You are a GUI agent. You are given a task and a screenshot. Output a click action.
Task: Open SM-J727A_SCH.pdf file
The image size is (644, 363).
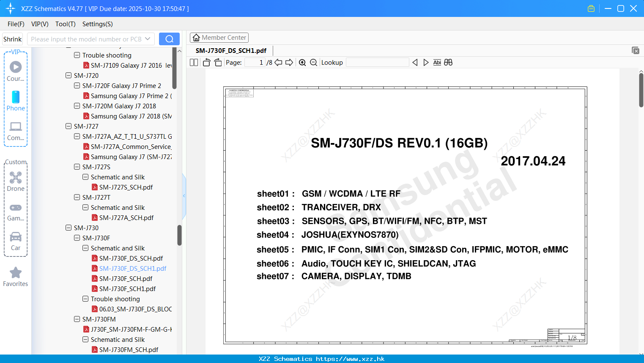pyautogui.click(x=126, y=217)
